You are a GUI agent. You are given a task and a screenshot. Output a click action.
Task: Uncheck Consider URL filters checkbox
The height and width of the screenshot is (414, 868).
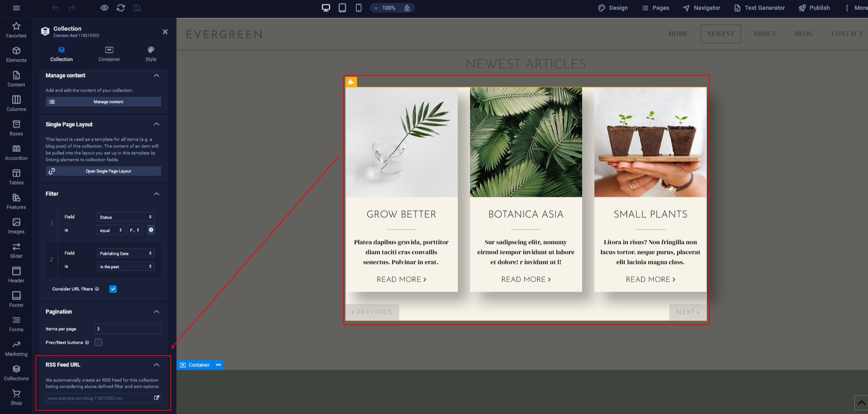pos(113,289)
